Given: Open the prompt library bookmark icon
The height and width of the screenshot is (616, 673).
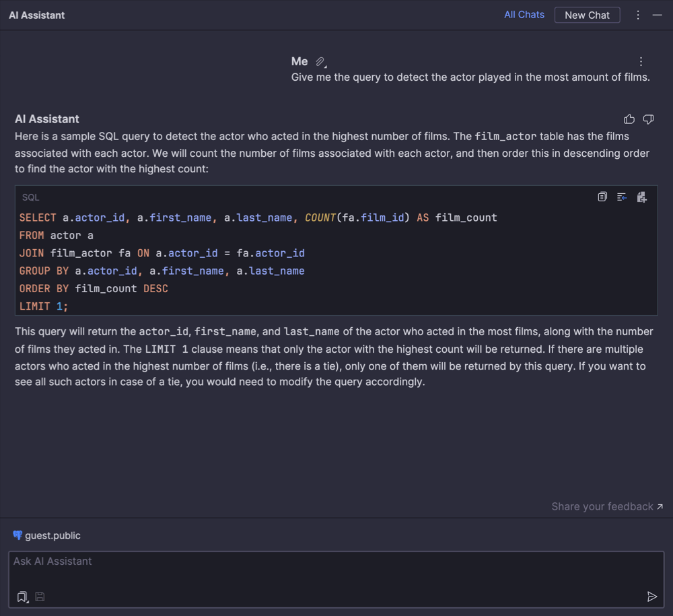Looking at the screenshot, I should pyautogui.click(x=22, y=596).
